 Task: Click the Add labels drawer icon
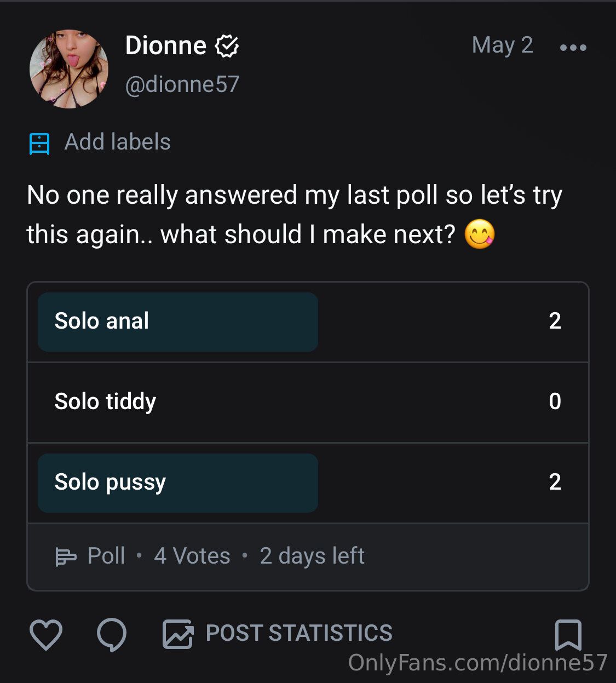coord(39,144)
